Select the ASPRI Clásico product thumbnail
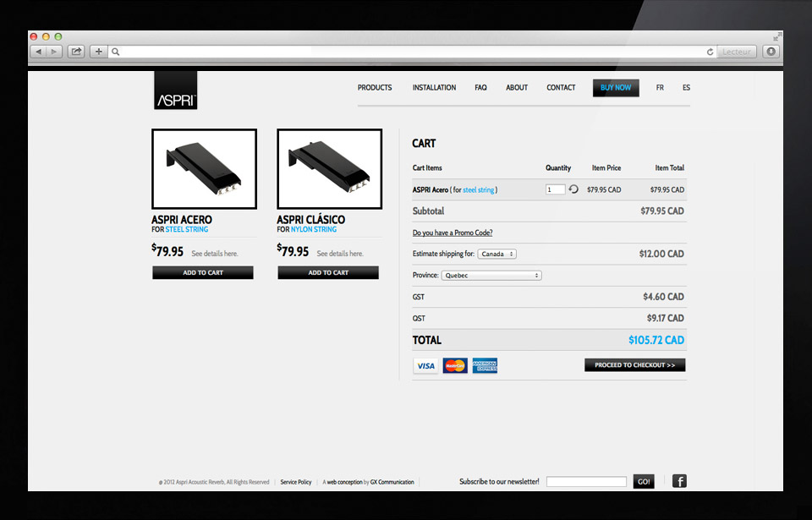 click(329, 167)
